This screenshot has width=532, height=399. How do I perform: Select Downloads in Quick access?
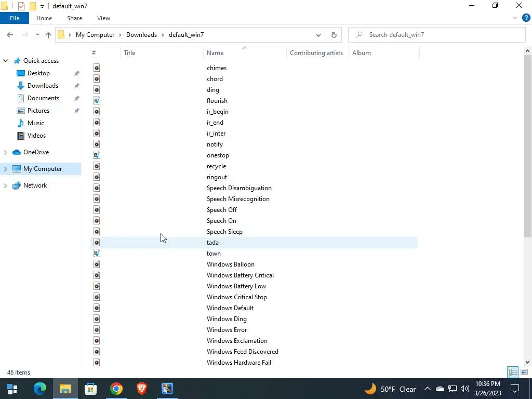tap(43, 86)
